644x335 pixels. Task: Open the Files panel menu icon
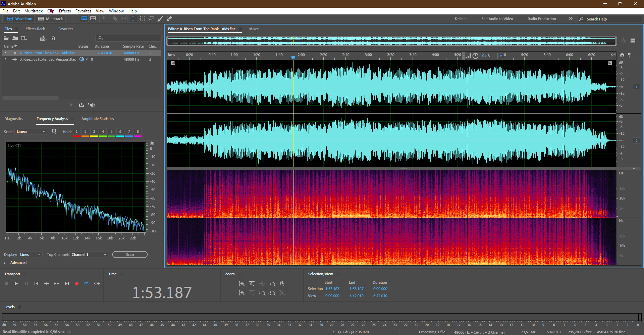(17, 29)
